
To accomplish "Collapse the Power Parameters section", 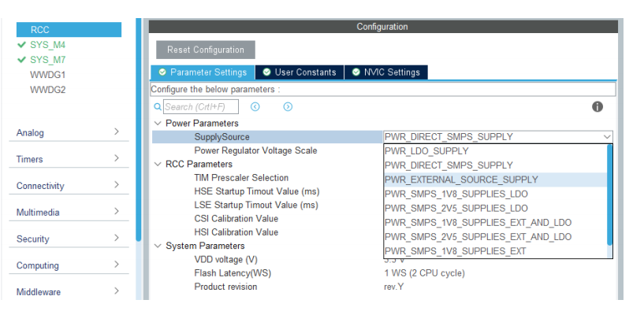I will 158,123.
